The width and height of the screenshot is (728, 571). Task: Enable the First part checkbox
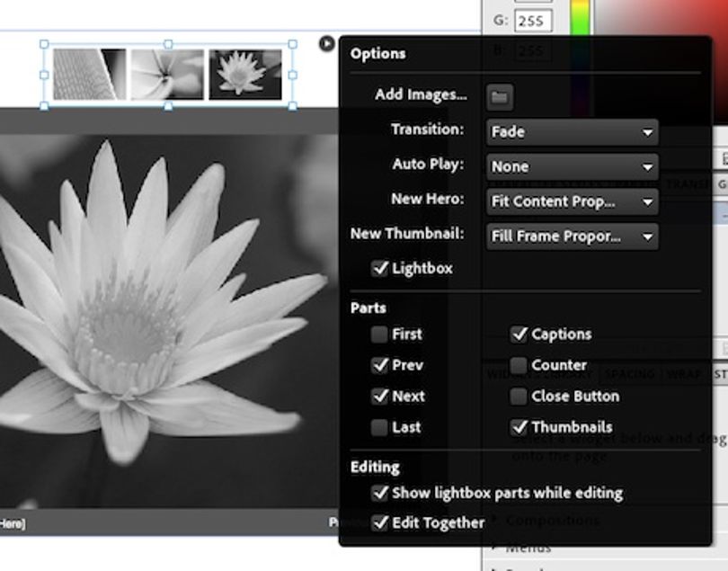379,335
